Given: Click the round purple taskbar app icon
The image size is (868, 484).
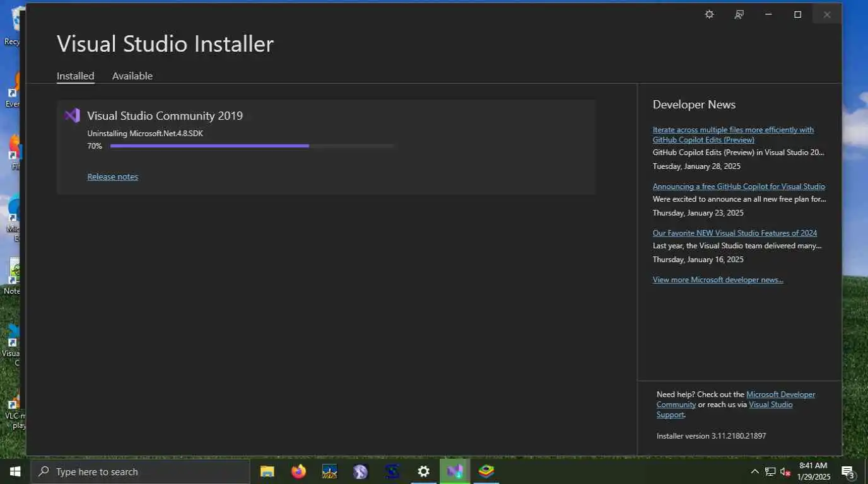Looking at the screenshot, I should pos(360,471).
